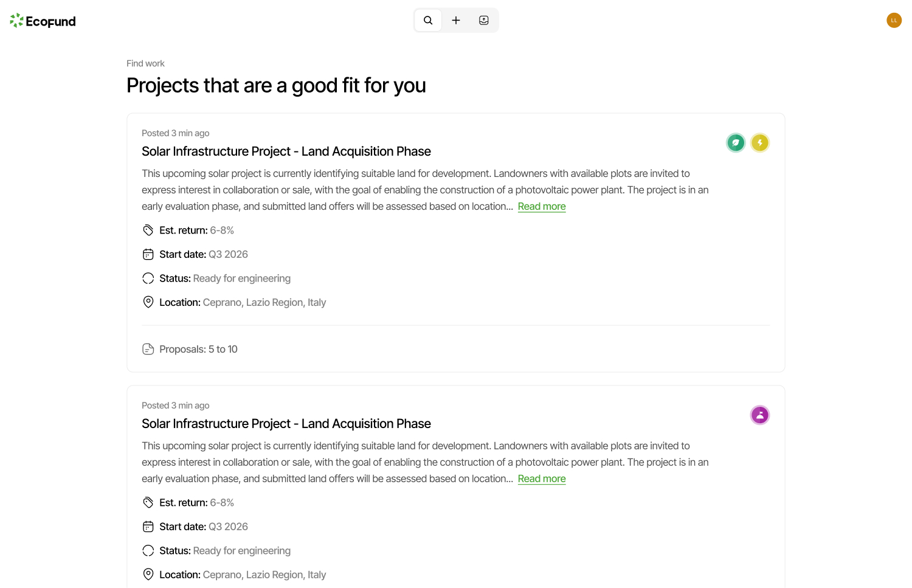The width and height of the screenshot is (912, 588).
Task: Click the Proposals document icon
Action: pyautogui.click(x=148, y=349)
